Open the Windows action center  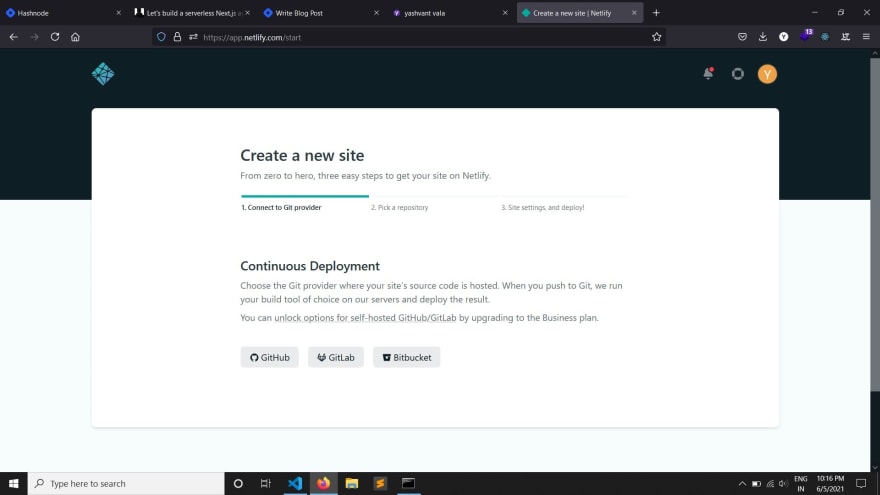point(861,483)
